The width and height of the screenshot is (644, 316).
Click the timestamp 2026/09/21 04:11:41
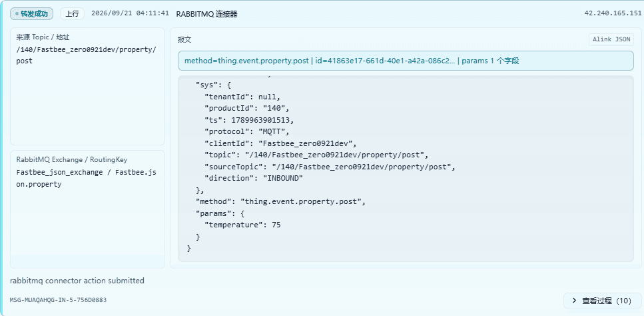coord(130,13)
